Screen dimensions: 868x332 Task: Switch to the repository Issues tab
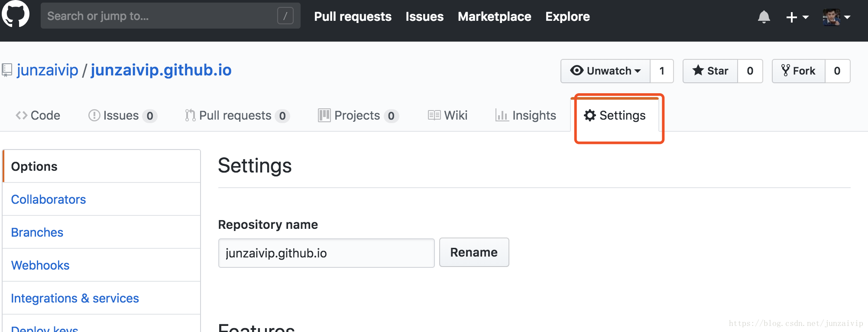tap(123, 115)
